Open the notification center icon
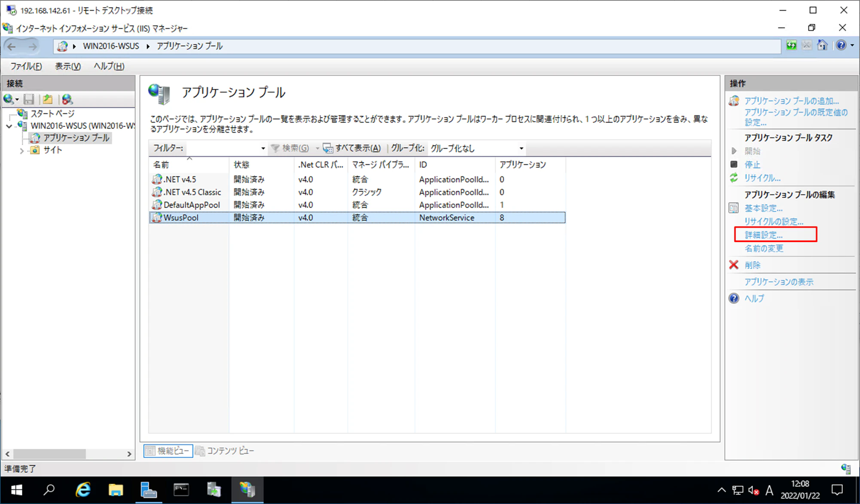 837,490
